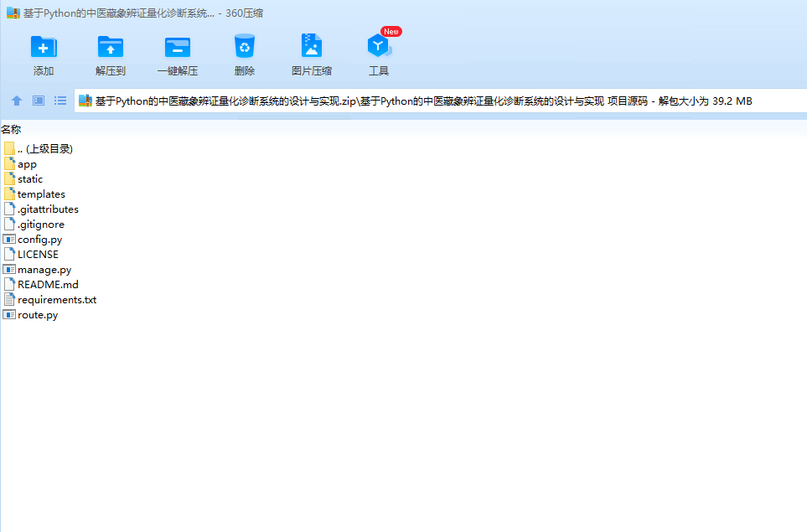
Task: Click the 删除 label in the toolbar
Action: pos(245,71)
